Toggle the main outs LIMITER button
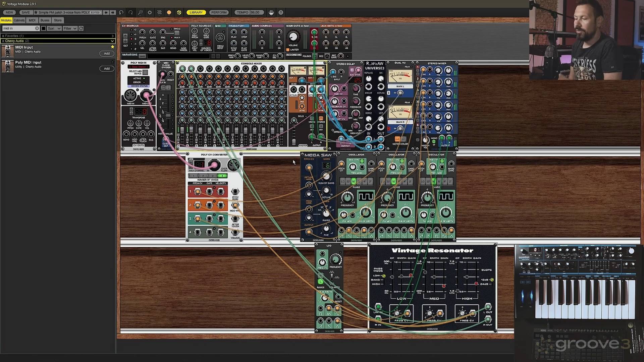 [x=288, y=50]
